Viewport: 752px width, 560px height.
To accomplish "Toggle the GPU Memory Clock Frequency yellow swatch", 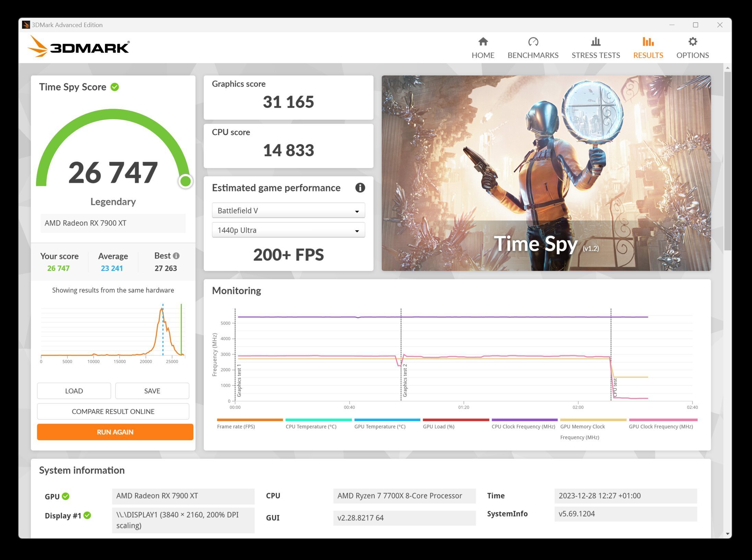I will pos(593,420).
